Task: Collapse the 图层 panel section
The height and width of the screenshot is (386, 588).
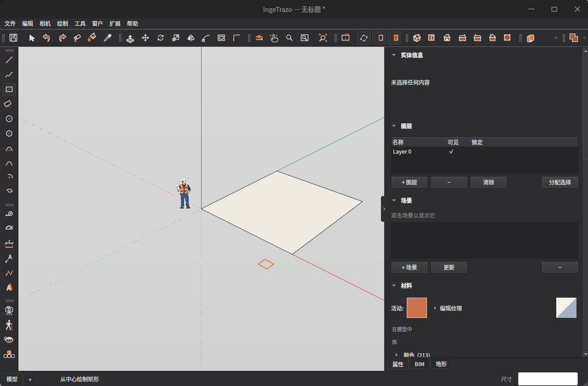Action: click(393, 126)
